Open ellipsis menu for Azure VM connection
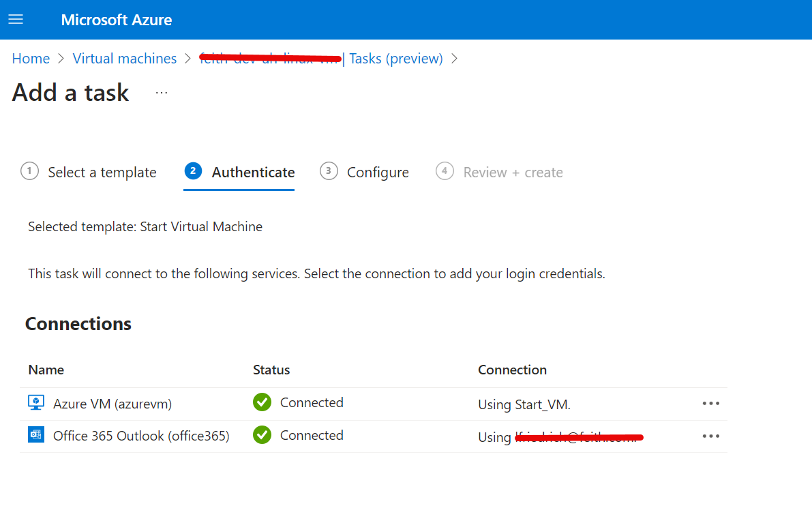The image size is (812, 506). point(711,404)
